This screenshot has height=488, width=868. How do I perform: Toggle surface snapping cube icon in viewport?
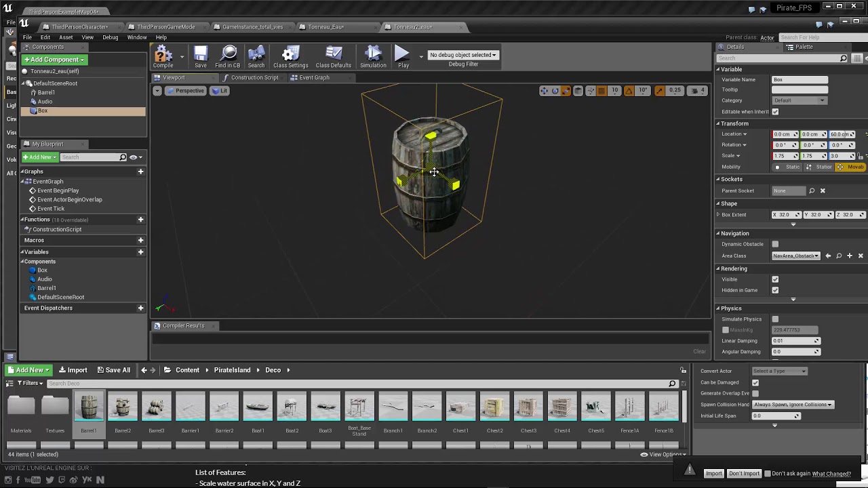(x=578, y=91)
